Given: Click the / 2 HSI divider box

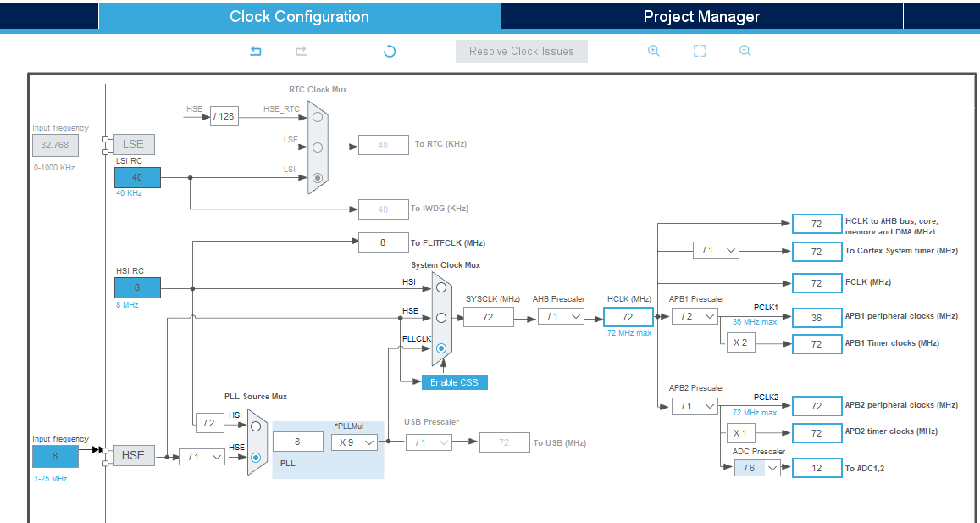Looking at the screenshot, I should pos(209,423).
